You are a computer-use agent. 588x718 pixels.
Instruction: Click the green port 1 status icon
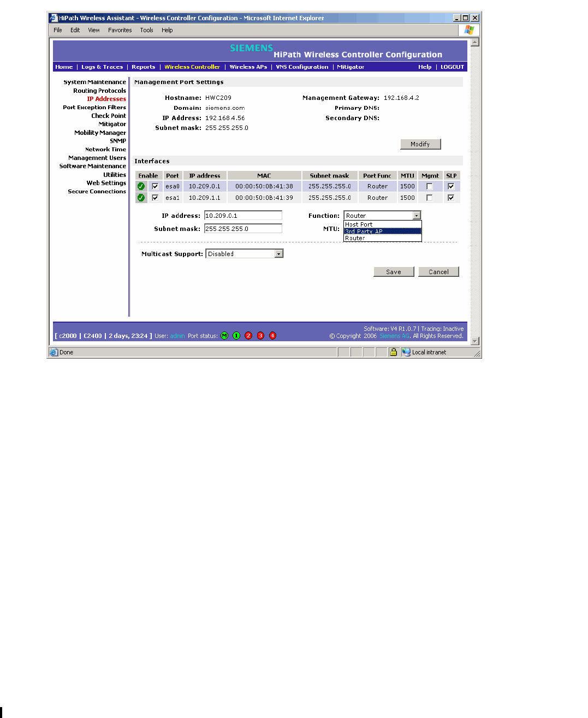[236, 336]
